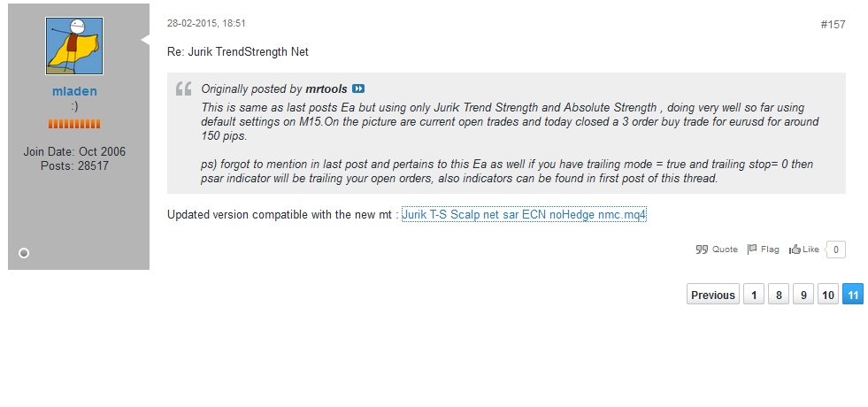Go to page 9

point(803,295)
